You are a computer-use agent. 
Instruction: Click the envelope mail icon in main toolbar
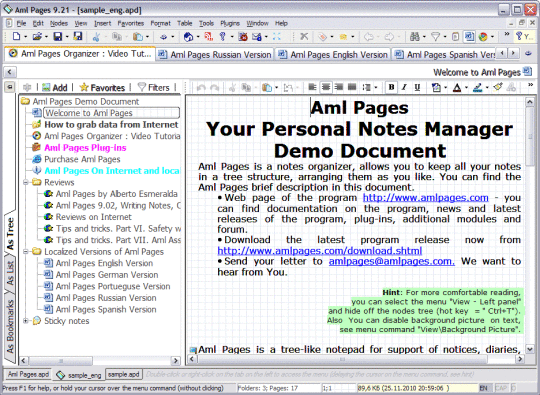(257, 36)
